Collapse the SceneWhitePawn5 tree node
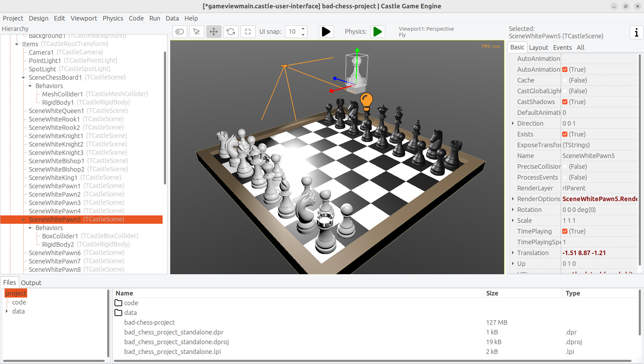This screenshot has width=644, height=364. (23, 220)
